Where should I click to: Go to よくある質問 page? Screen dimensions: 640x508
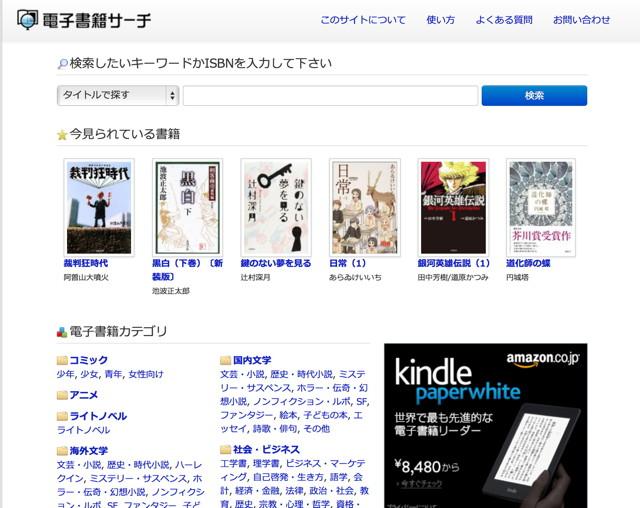(x=504, y=20)
